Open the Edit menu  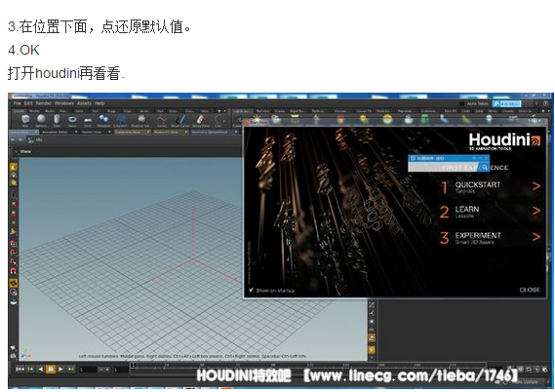(x=28, y=103)
